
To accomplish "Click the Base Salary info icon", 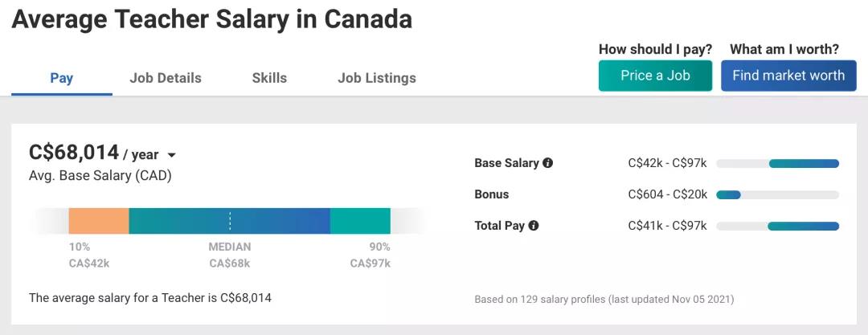I will click(548, 163).
